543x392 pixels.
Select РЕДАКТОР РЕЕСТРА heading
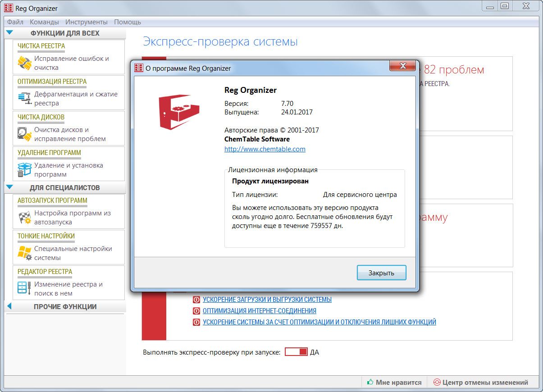(x=45, y=272)
